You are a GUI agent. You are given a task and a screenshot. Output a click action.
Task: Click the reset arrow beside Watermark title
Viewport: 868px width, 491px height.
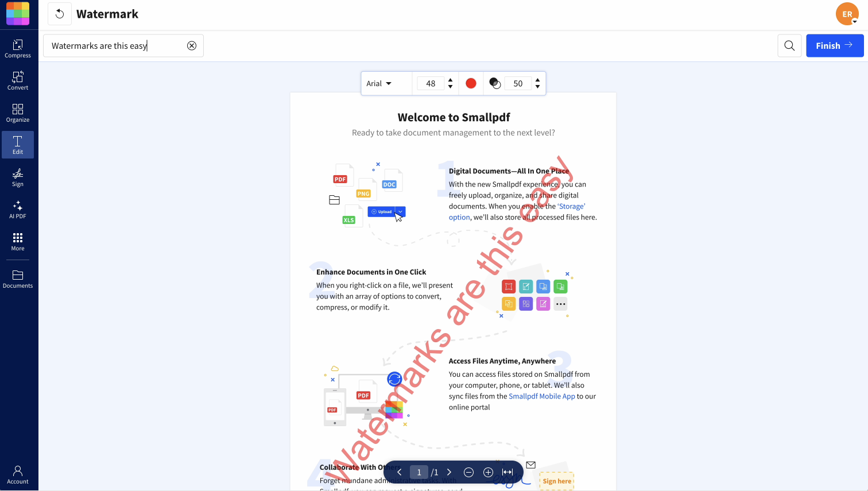(60, 14)
